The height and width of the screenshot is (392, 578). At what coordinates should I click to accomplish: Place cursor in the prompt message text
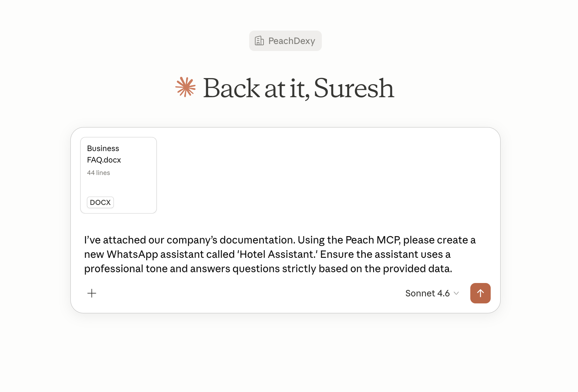pyautogui.click(x=280, y=254)
